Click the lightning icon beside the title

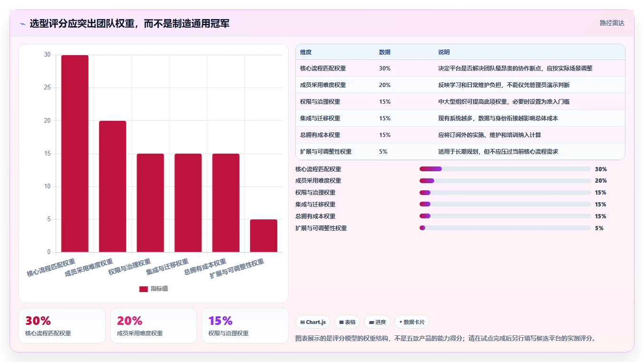(x=22, y=23)
